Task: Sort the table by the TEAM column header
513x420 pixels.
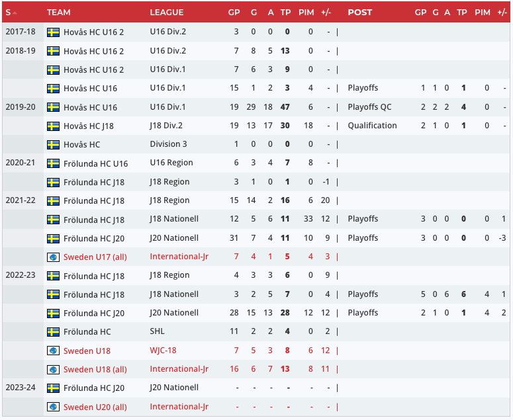Action: coord(59,13)
